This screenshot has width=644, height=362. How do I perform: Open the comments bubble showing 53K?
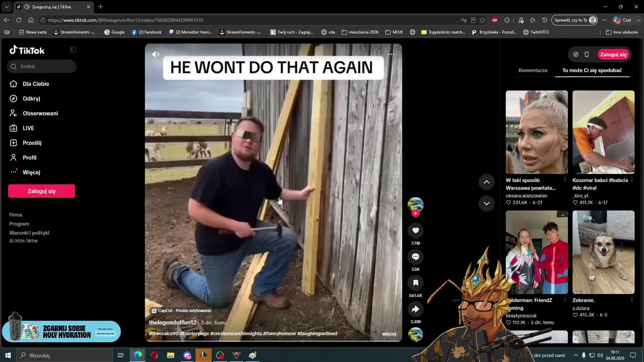[x=416, y=256]
